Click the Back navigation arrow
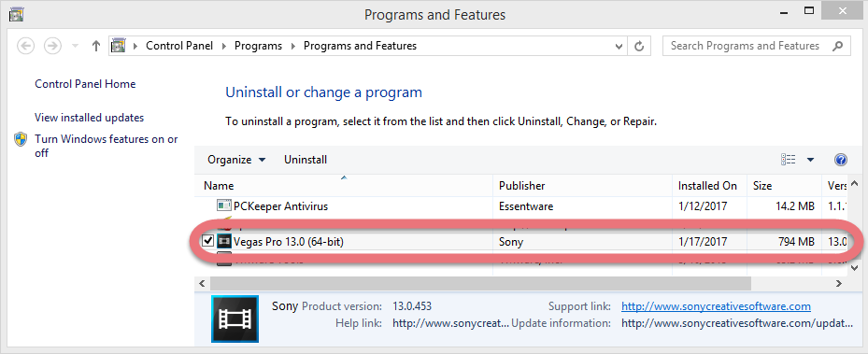868x354 pixels. [x=26, y=46]
